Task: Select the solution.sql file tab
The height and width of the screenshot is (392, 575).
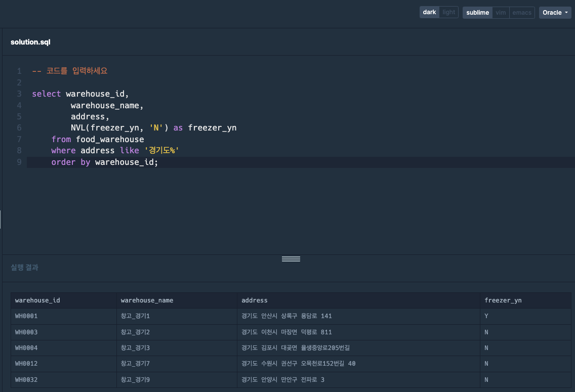Action: 30,42
